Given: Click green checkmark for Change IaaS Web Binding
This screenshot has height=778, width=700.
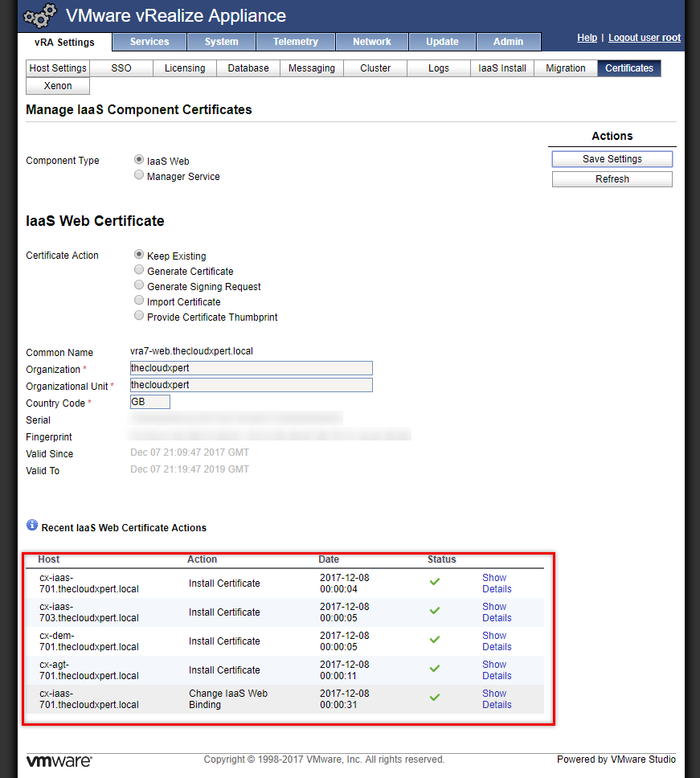Looking at the screenshot, I should [x=435, y=698].
